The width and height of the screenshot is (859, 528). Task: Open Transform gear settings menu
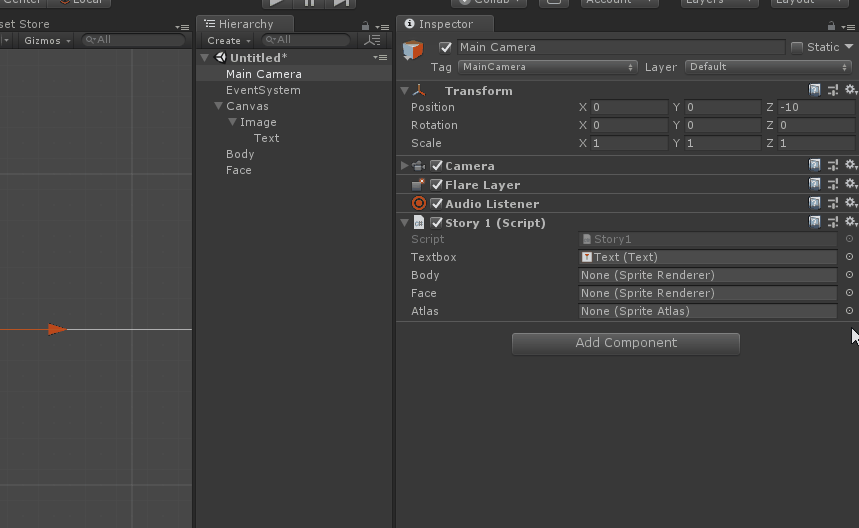click(x=851, y=90)
